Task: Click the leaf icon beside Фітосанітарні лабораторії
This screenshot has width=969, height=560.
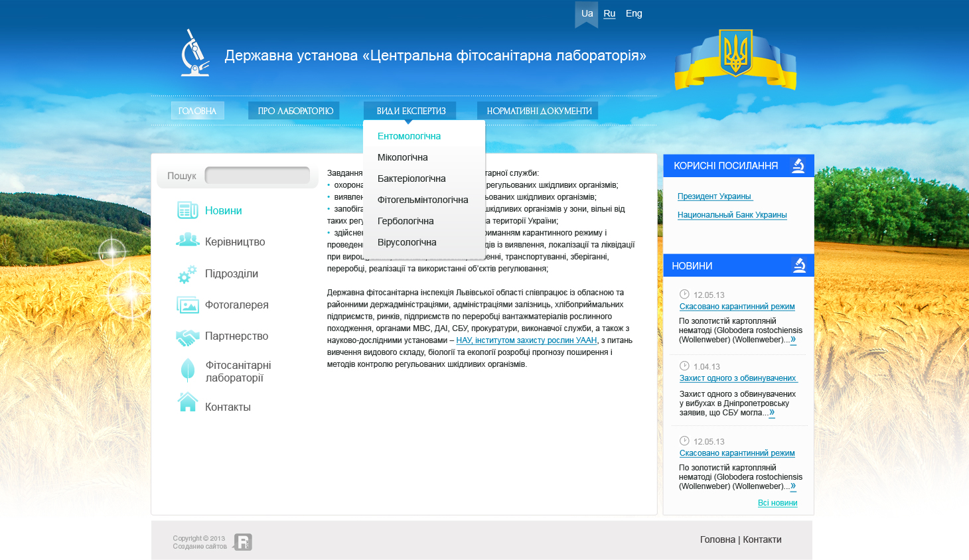Action: pyautogui.click(x=188, y=370)
